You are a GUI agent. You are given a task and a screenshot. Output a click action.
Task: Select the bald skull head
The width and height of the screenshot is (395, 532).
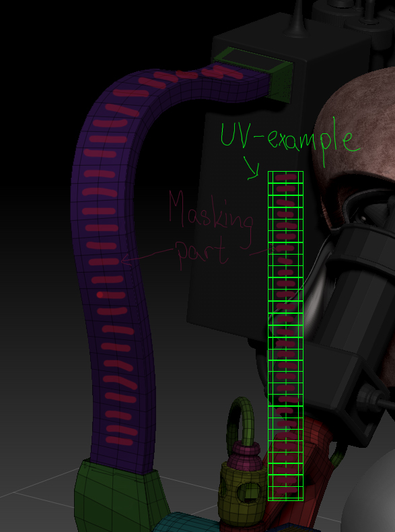pos(356,136)
